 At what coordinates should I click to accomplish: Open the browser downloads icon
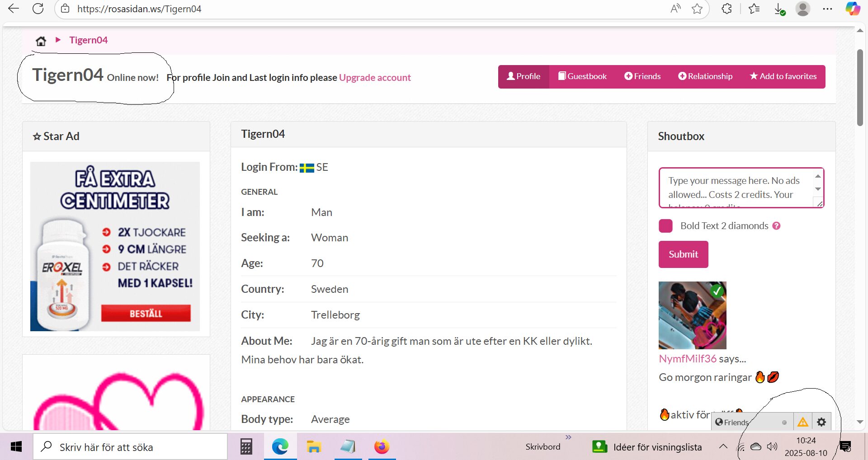(x=779, y=9)
